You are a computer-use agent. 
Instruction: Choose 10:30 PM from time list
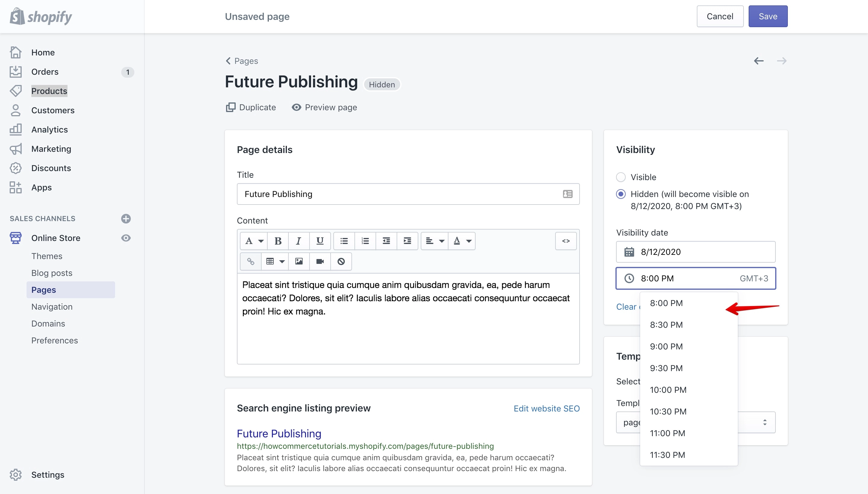coord(688,411)
